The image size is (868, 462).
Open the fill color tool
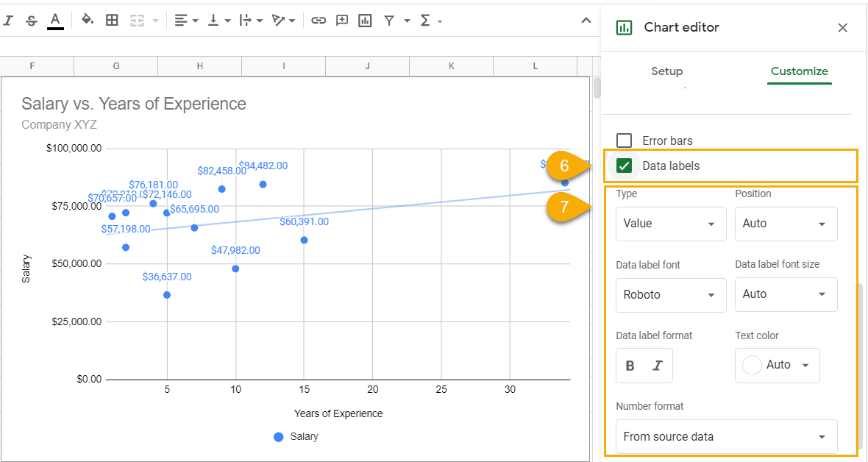click(87, 20)
